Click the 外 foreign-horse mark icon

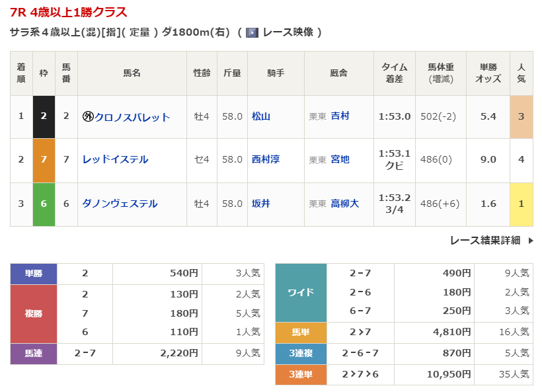point(88,117)
